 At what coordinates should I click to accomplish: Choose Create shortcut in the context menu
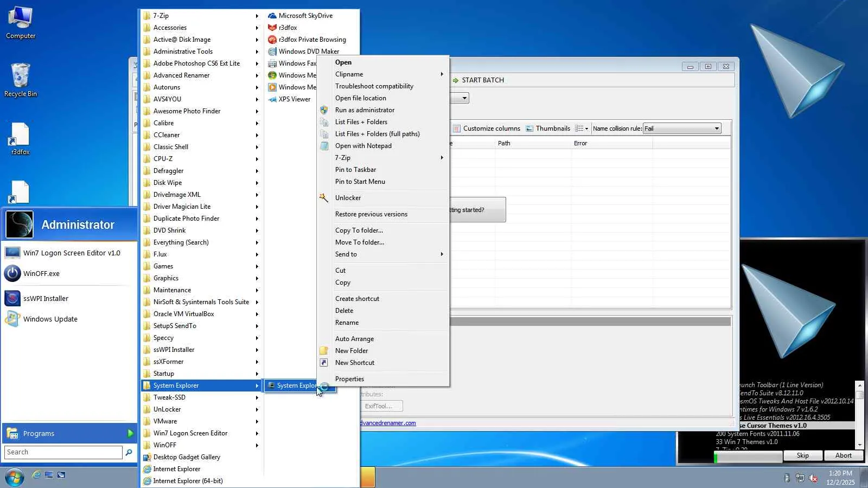click(x=383, y=299)
